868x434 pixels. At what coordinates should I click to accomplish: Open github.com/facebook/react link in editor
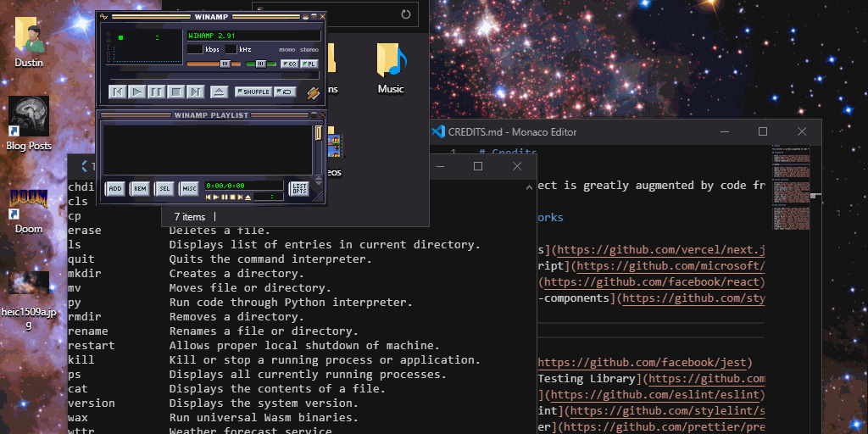point(651,283)
